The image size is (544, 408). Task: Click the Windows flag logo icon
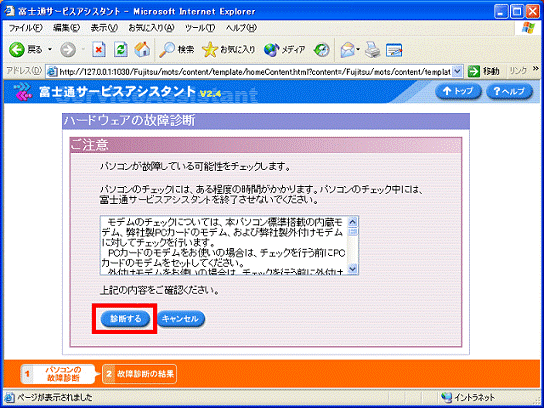click(529, 28)
